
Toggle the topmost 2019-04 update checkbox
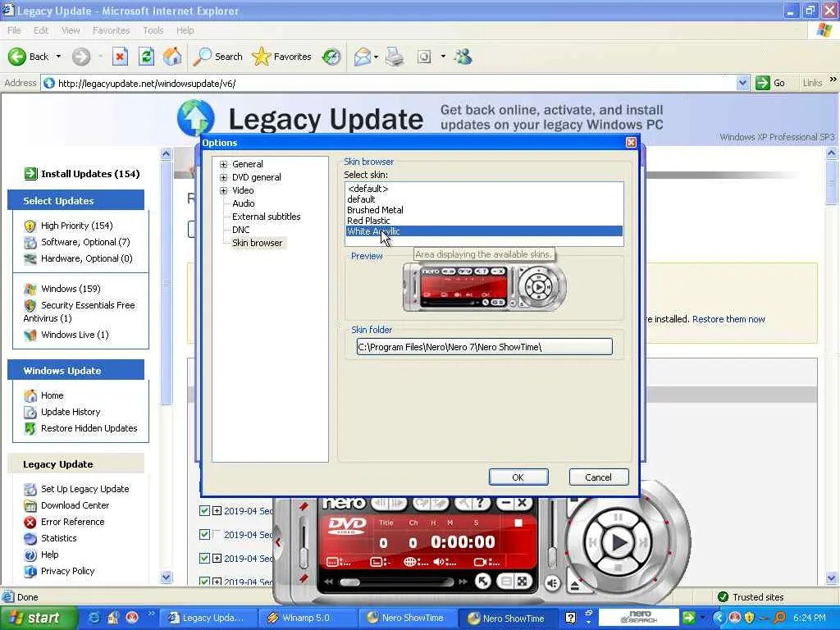coord(204,510)
